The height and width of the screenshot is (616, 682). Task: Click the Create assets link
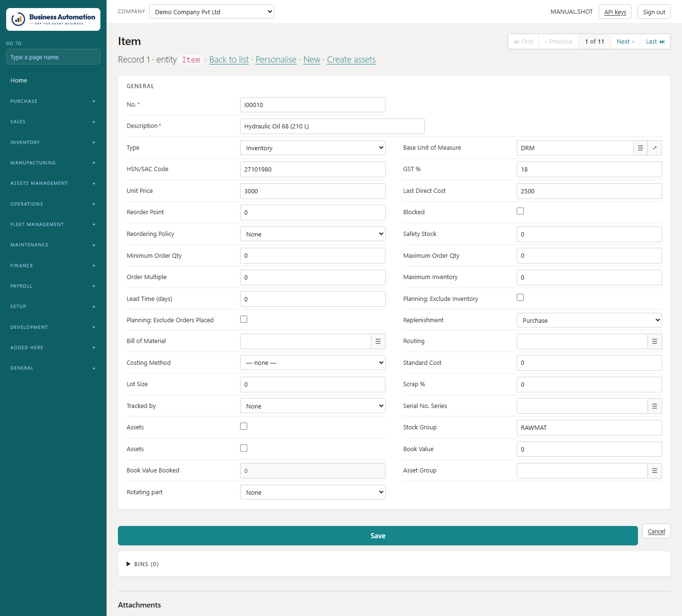click(351, 60)
